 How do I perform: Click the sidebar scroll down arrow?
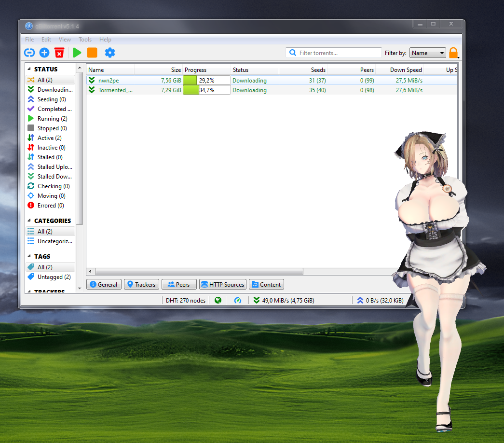click(x=80, y=289)
